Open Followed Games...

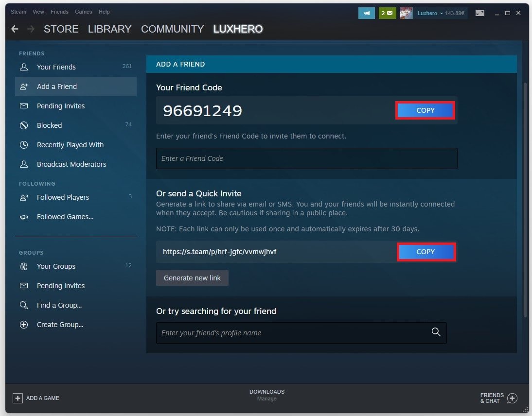point(76,217)
